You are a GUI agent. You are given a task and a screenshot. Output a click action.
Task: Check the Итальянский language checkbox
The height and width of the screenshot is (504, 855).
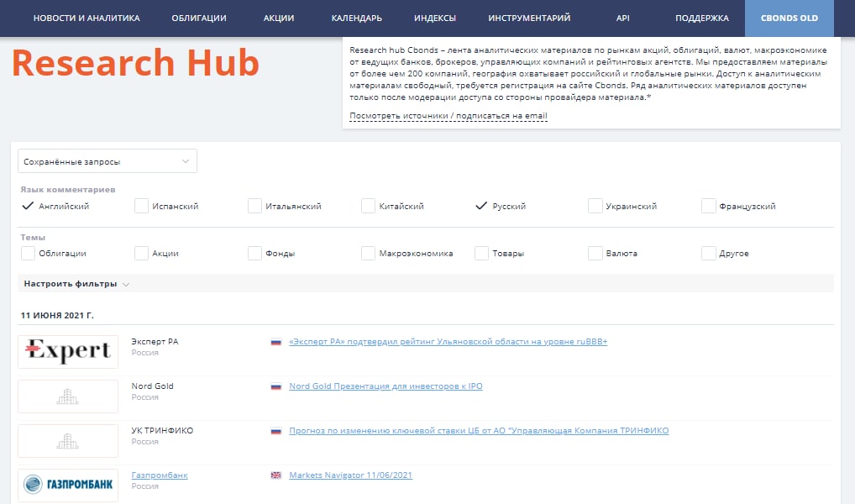click(x=254, y=206)
